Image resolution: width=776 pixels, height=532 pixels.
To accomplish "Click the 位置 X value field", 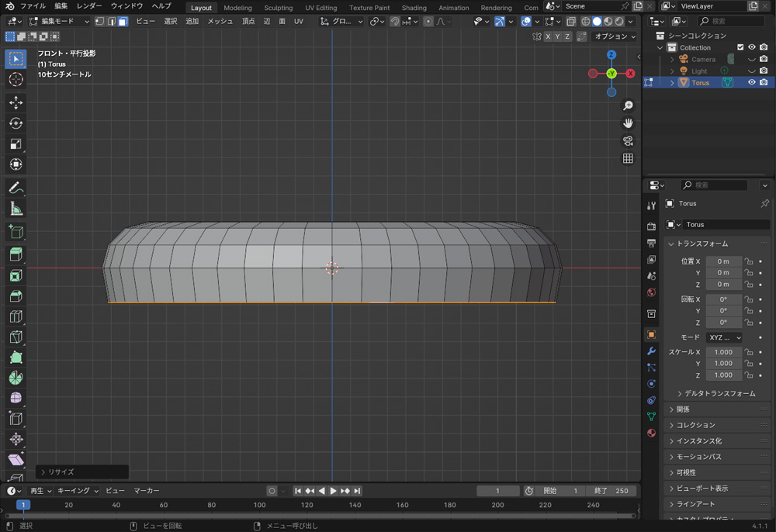I will tap(722, 261).
